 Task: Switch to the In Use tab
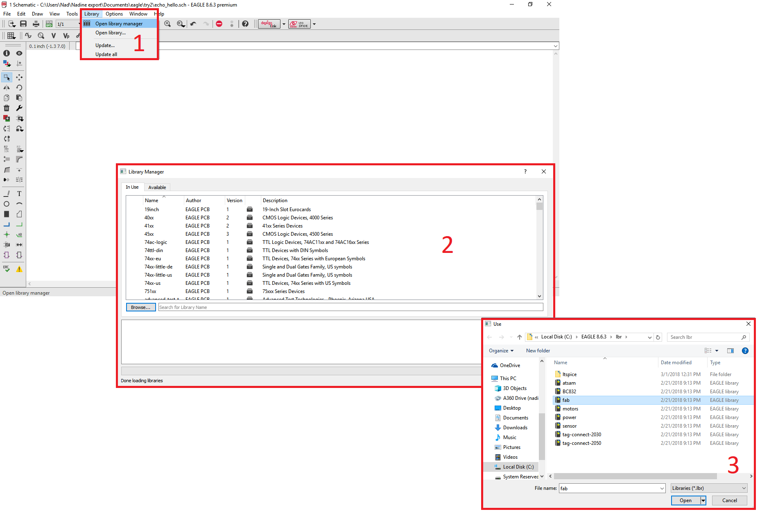click(132, 187)
